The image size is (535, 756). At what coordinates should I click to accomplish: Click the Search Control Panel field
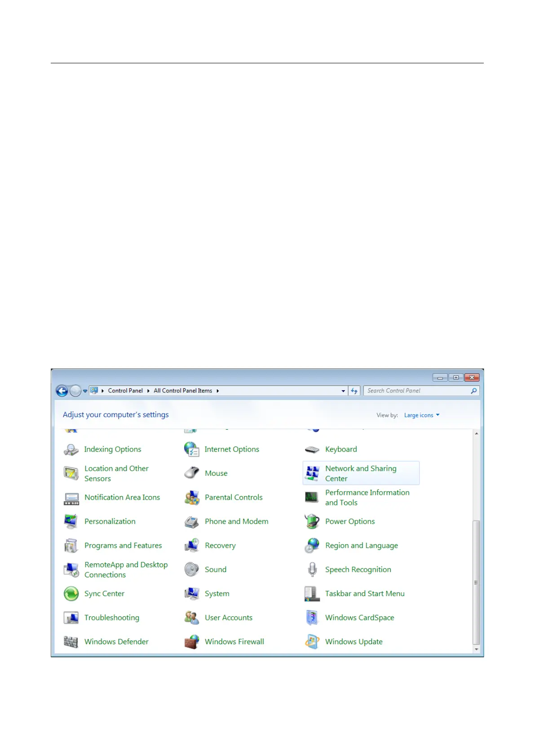[421, 391]
